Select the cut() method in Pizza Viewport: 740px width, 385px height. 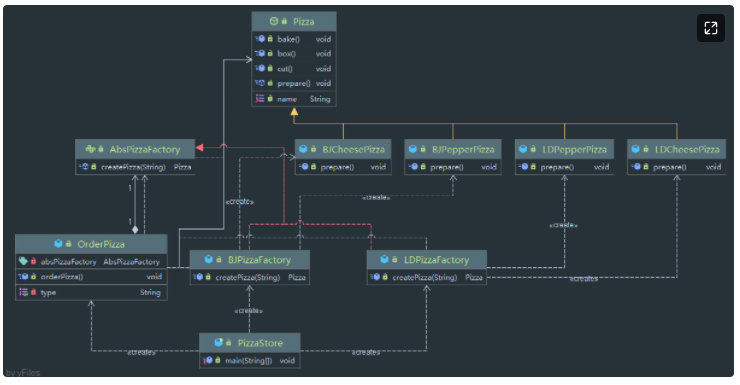(294, 68)
